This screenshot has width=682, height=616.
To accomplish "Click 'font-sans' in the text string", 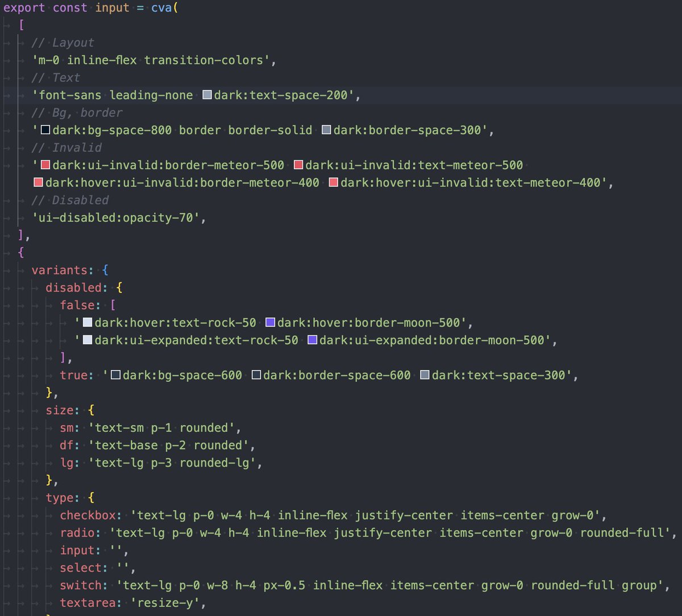I will [x=70, y=95].
